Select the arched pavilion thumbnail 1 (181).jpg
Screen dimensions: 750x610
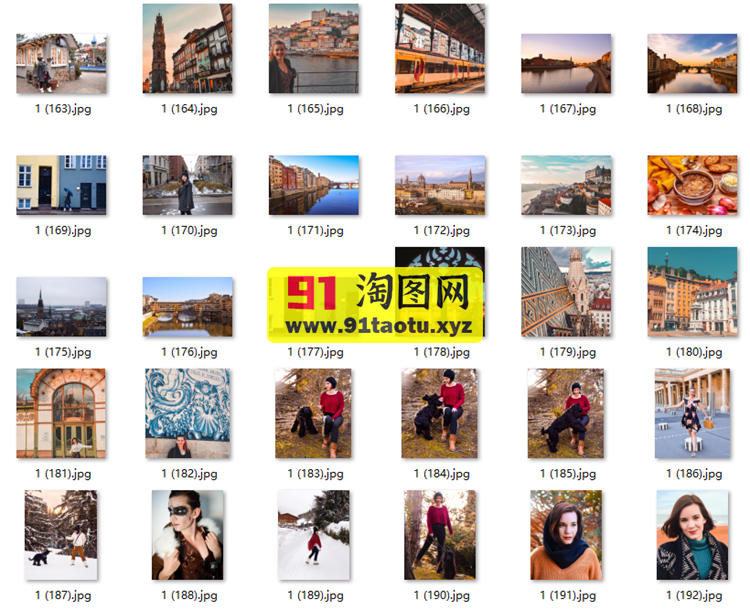(61, 413)
